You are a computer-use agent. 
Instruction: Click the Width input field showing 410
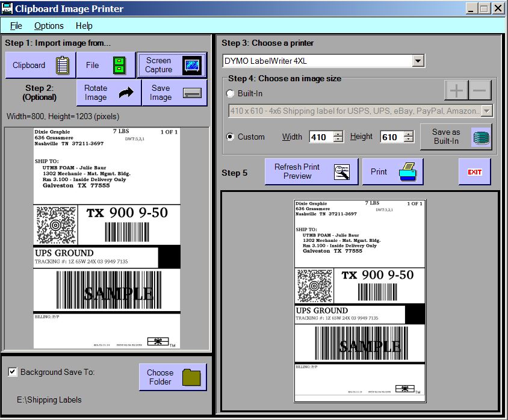point(321,137)
